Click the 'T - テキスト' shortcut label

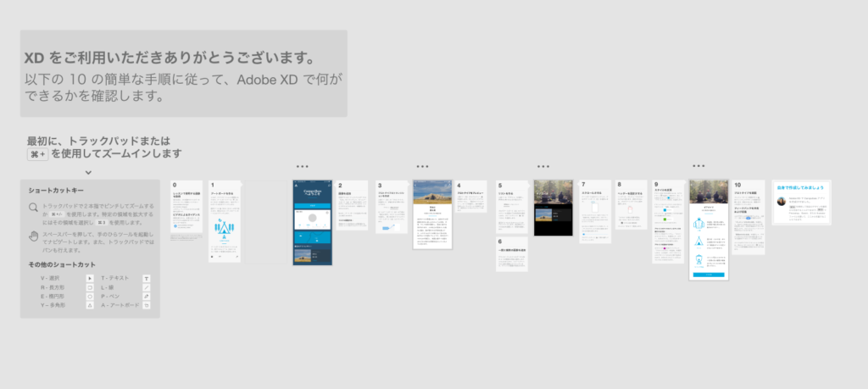tap(114, 278)
